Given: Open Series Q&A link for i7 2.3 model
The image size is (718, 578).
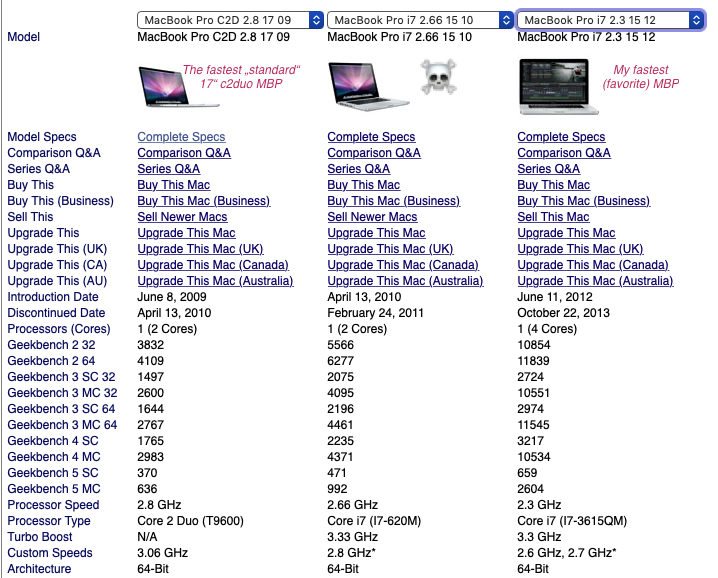Looking at the screenshot, I should click(x=549, y=169).
